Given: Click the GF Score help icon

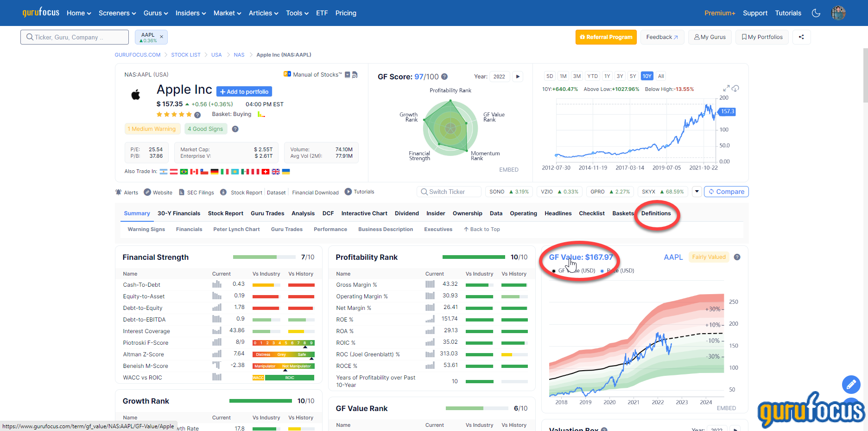Looking at the screenshot, I should [x=444, y=77].
